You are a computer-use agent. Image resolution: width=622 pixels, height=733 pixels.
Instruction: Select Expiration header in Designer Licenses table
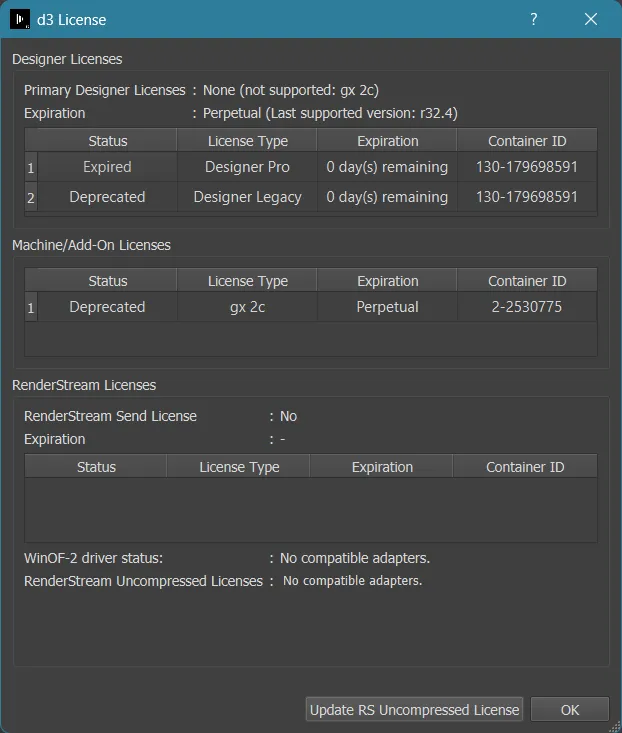point(387,141)
